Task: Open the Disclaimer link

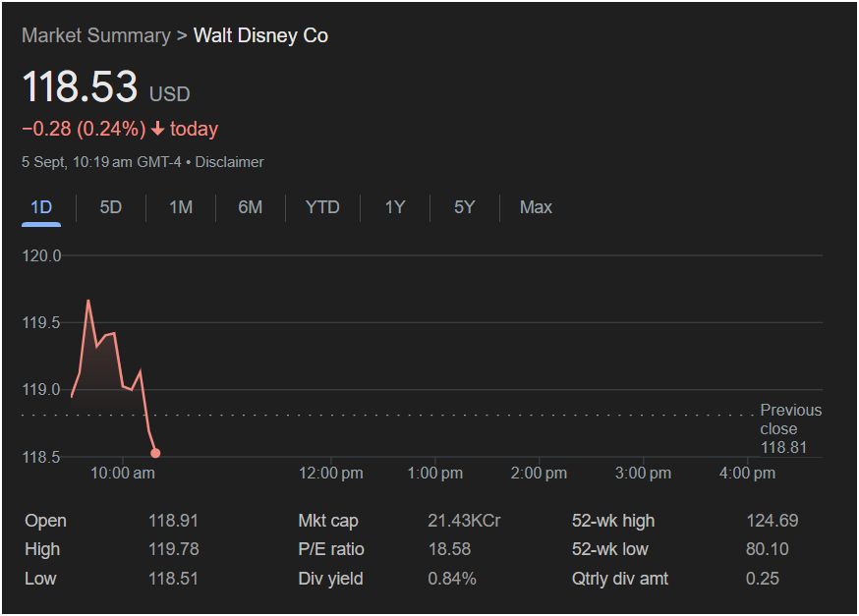Action: (x=230, y=162)
